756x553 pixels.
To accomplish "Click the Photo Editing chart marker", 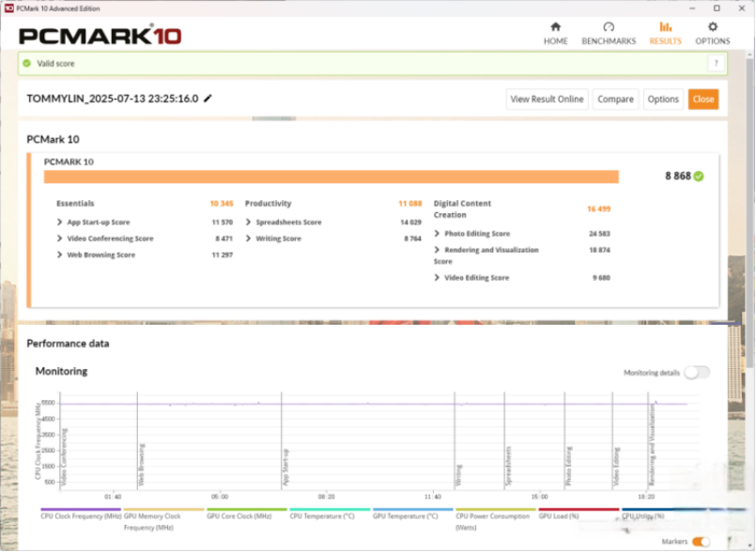I will pos(568,466).
